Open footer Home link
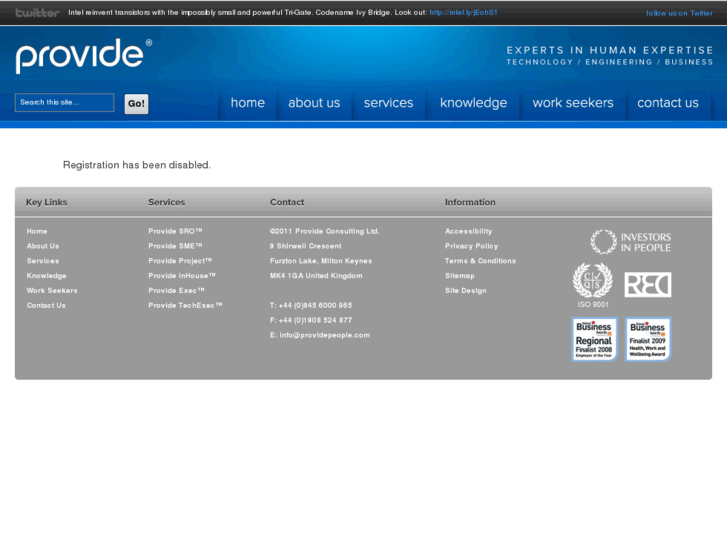 tap(37, 231)
